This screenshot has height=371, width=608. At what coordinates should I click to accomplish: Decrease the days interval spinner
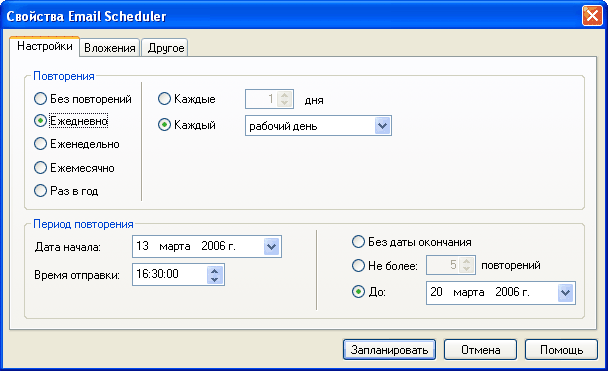[285, 103]
